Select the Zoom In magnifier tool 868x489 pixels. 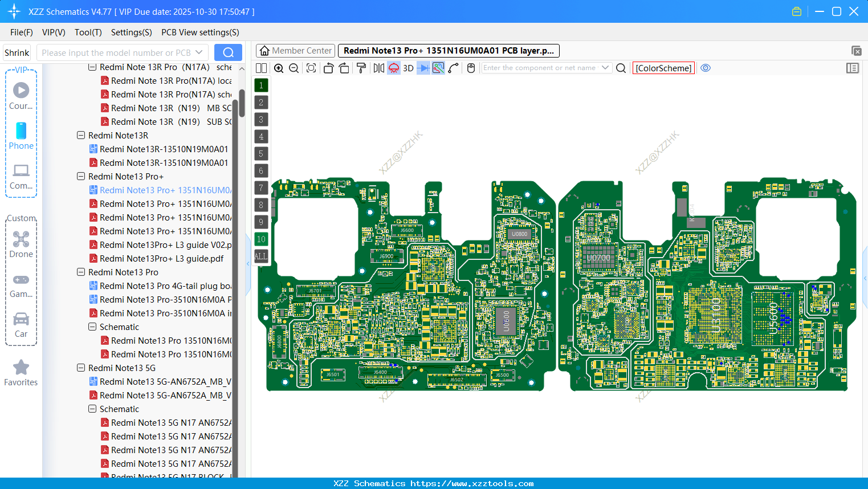tap(279, 68)
